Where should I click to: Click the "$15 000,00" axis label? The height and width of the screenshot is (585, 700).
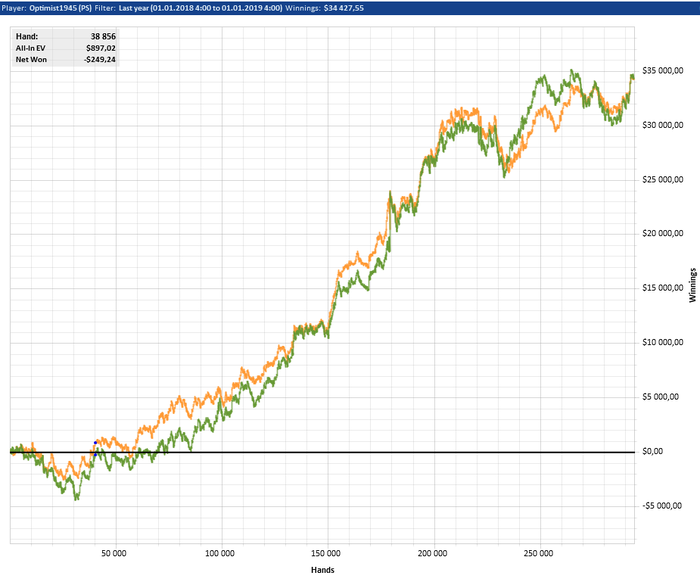coord(663,288)
